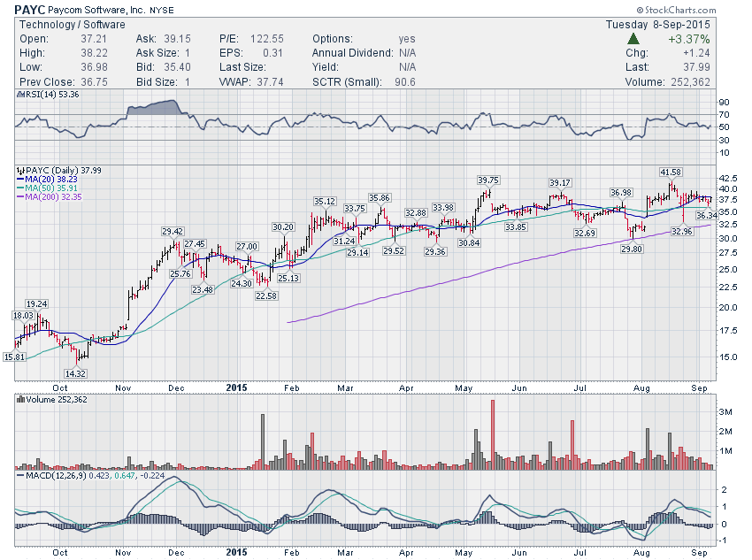Click the Prev Close value 36.75
Viewport: 752px width, 560px height.
click(94, 82)
